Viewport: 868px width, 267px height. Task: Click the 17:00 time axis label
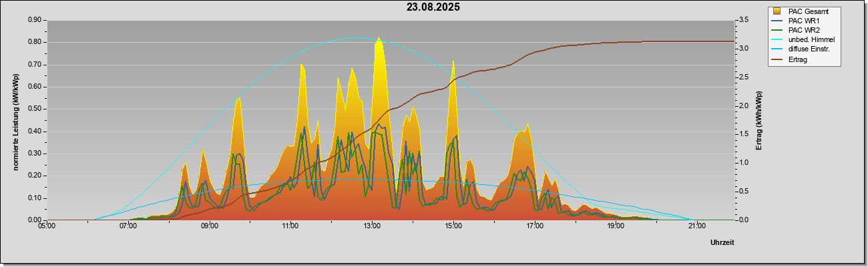tap(534, 226)
